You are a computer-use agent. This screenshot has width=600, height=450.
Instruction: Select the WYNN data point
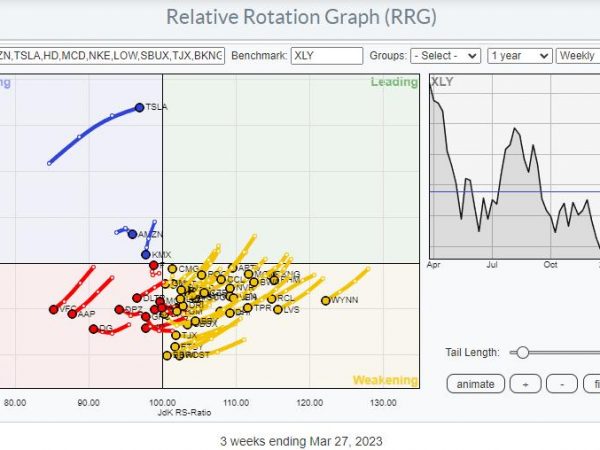point(326,301)
